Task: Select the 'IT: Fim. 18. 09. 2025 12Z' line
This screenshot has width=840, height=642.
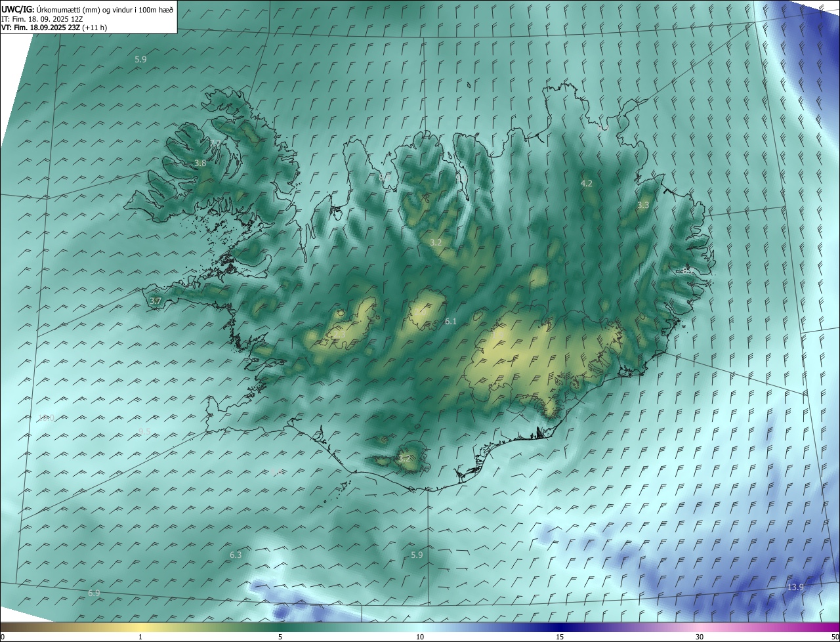Action: [x=43, y=18]
